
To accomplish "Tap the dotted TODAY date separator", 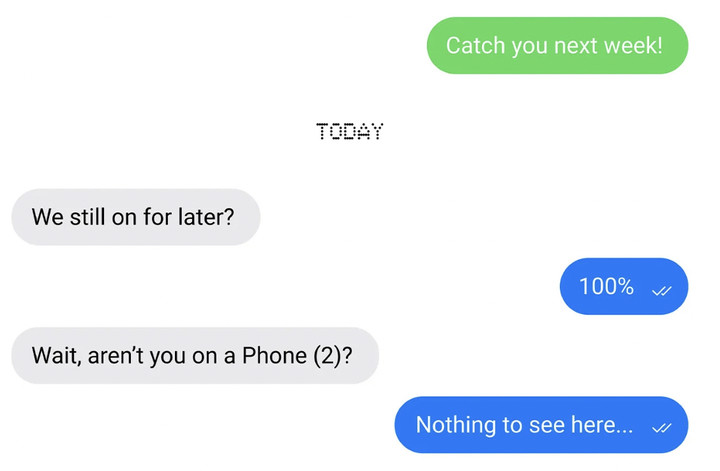I will coord(349,132).
